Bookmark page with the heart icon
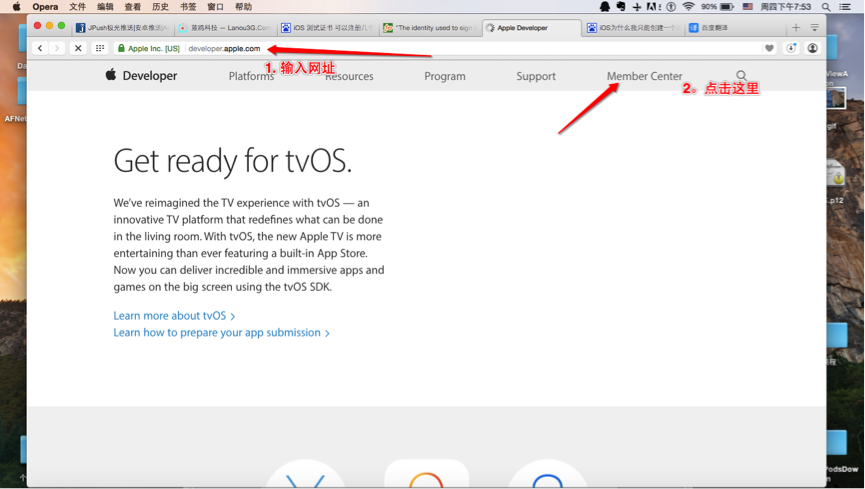Screen dimensions: 865x489 tap(769, 49)
